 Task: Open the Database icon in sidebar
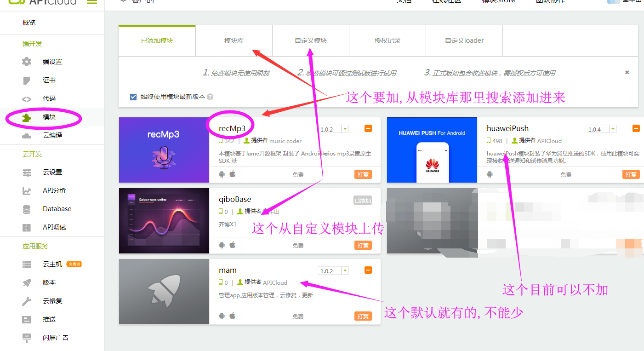[27, 209]
